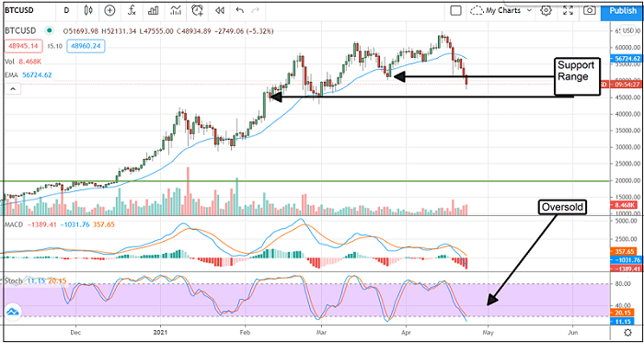Viewport: 644px width, 343px height.
Task: Undo the last chart action
Action: coord(239,11)
